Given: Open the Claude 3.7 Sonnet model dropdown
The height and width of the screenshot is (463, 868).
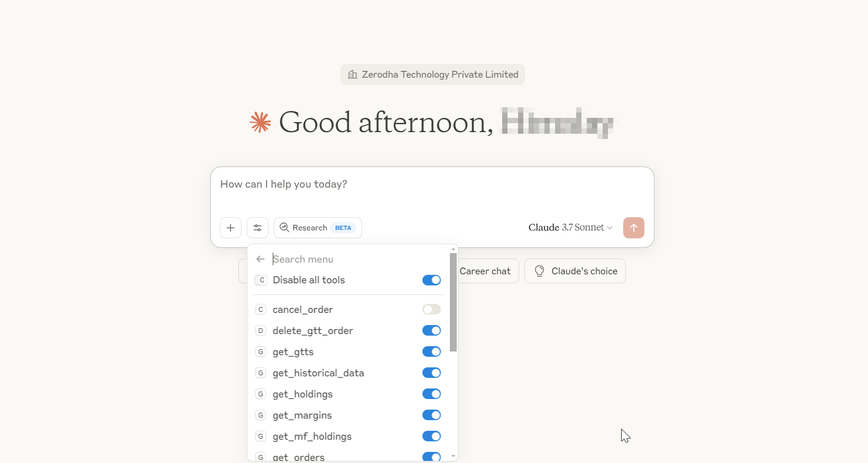Looking at the screenshot, I should 570,227.
